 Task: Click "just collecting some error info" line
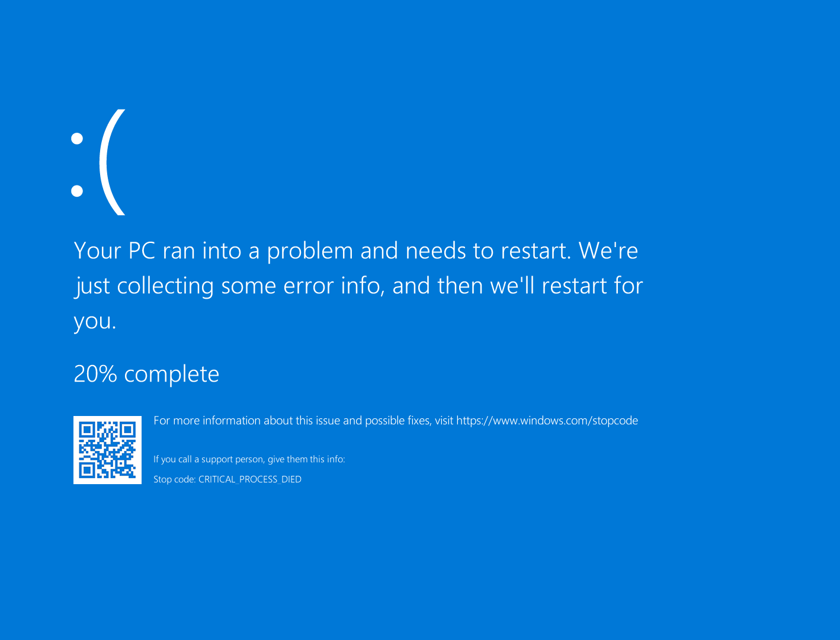(231, 286)
